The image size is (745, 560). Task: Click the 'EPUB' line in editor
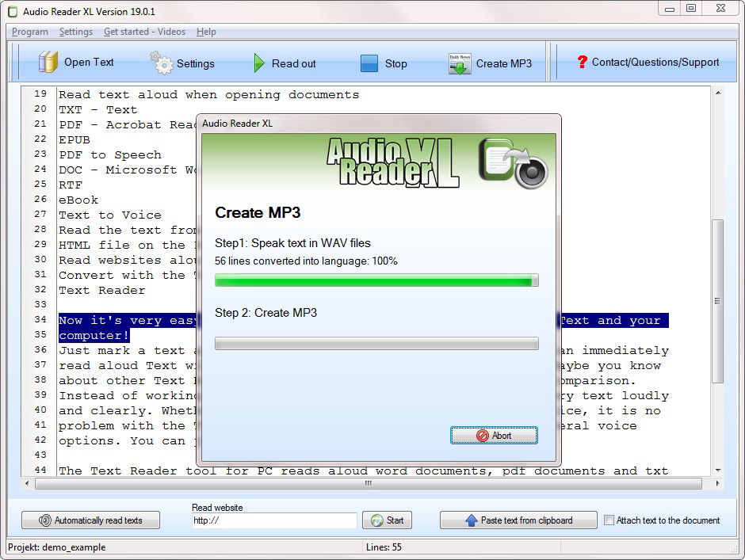[x=74, y=139]
